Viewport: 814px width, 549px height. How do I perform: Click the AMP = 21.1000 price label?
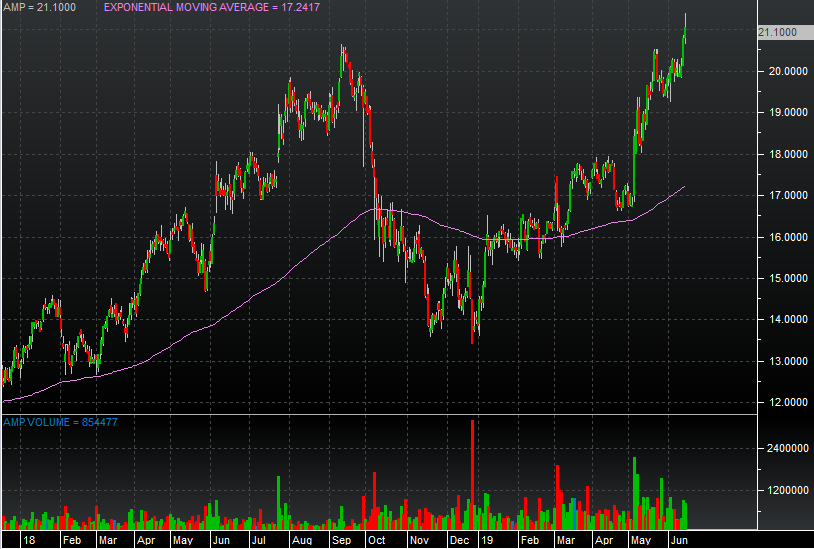[x=35, y=7]
